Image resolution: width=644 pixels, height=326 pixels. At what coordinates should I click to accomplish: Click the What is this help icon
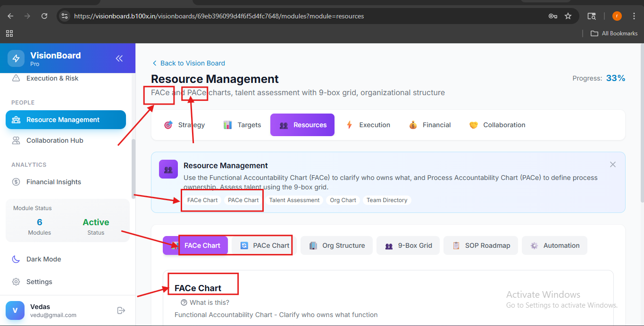click(x=184, y=302)
